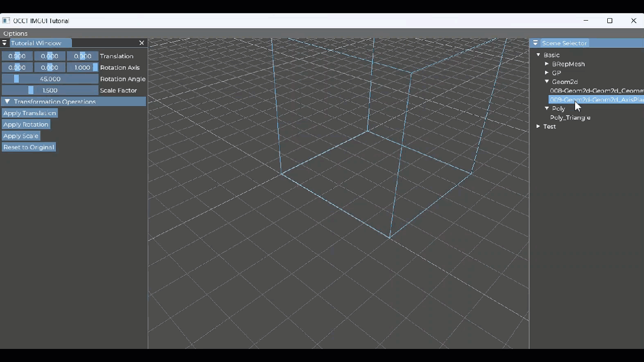The height and width of the screenshot is (362, 644).
Task: Collapse the Tutorial Window with its triangle icon
Action: point(5,43)
